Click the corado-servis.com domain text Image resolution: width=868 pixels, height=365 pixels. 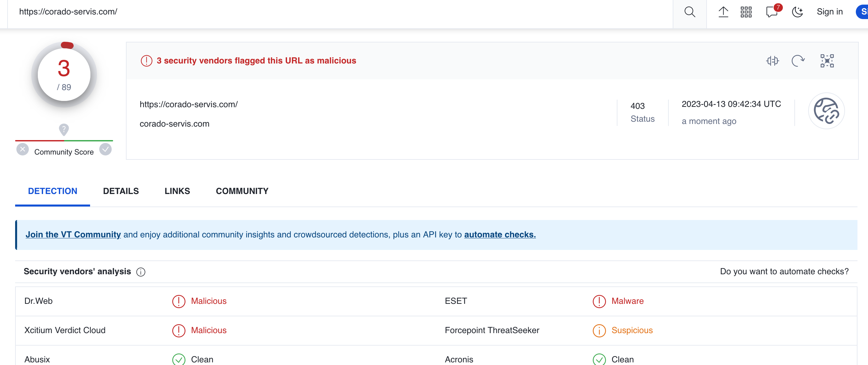(175, 124)
